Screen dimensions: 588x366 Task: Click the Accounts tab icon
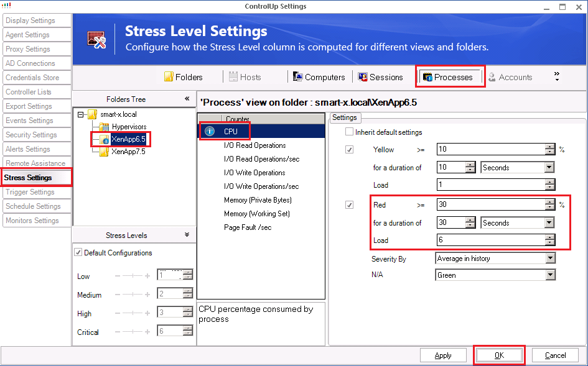492,77
